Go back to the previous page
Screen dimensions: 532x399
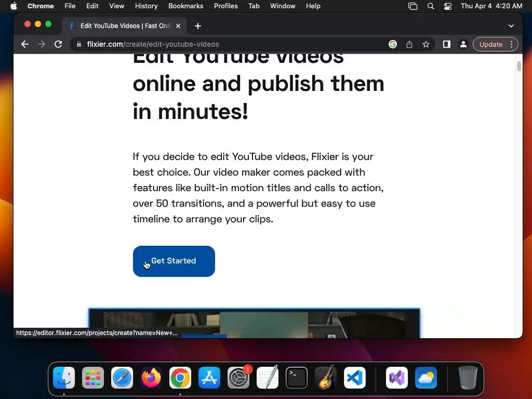[x=25, y=44]
